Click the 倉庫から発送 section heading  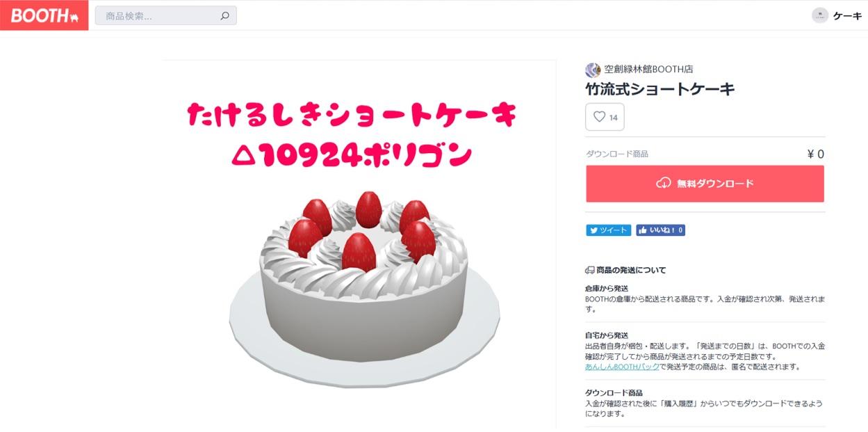(607, 288)
